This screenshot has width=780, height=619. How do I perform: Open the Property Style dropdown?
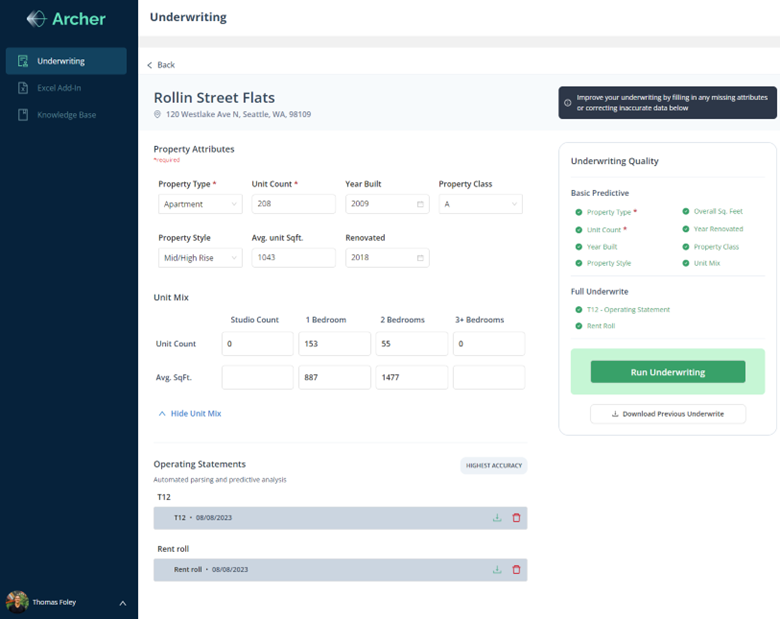point(200,258)
